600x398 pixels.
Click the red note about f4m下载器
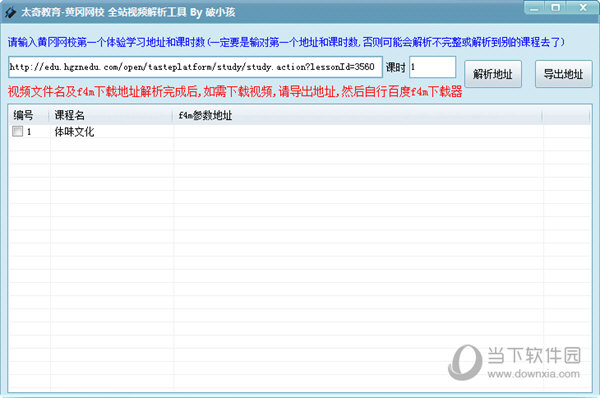pyautogui.click(x=235, y=92)
